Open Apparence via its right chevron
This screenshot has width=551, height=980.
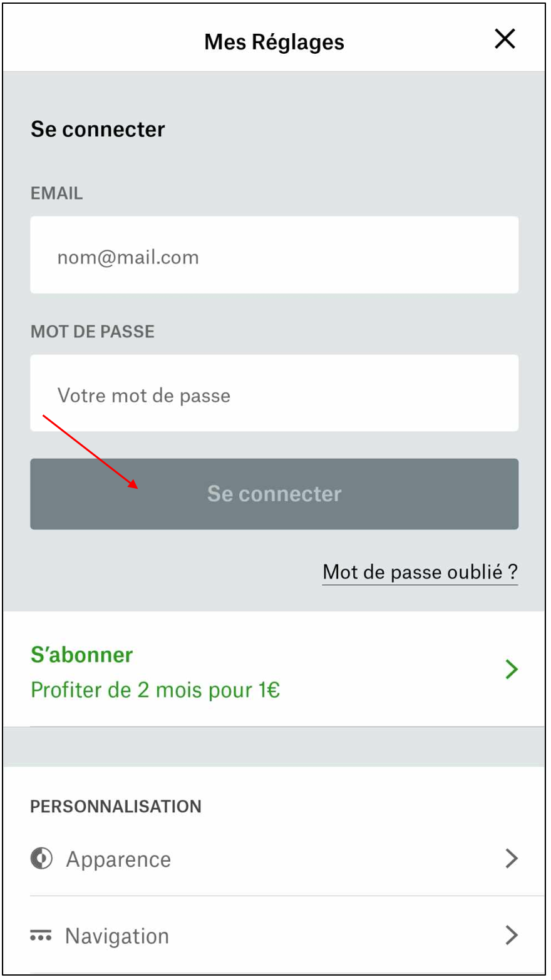tap(512, 858)
